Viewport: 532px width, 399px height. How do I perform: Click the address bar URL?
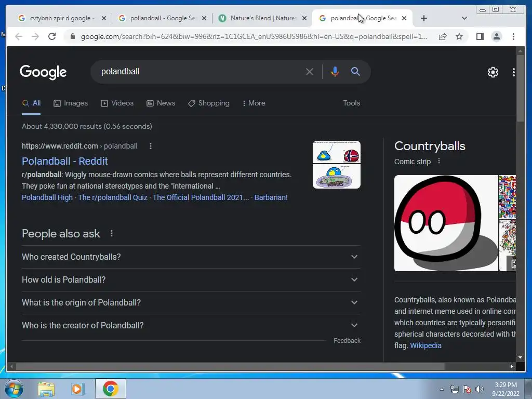tap(254, 37)
